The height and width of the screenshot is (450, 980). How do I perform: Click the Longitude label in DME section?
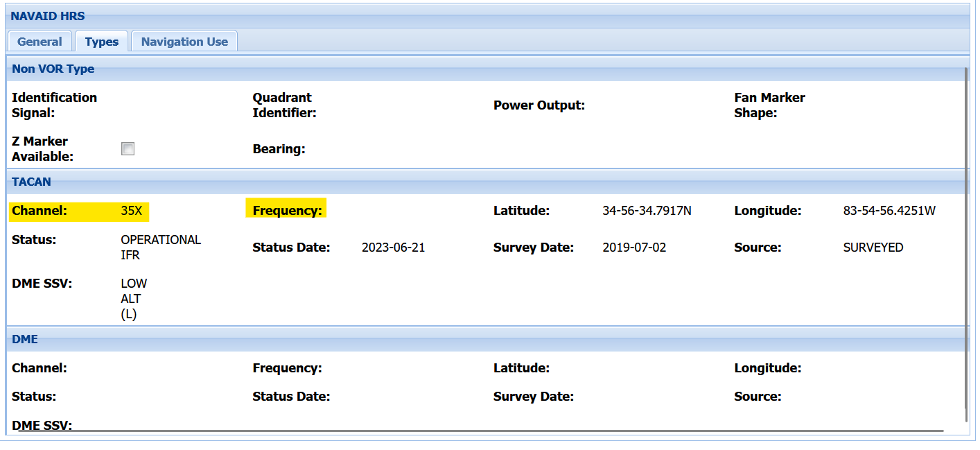coord(768,368)
